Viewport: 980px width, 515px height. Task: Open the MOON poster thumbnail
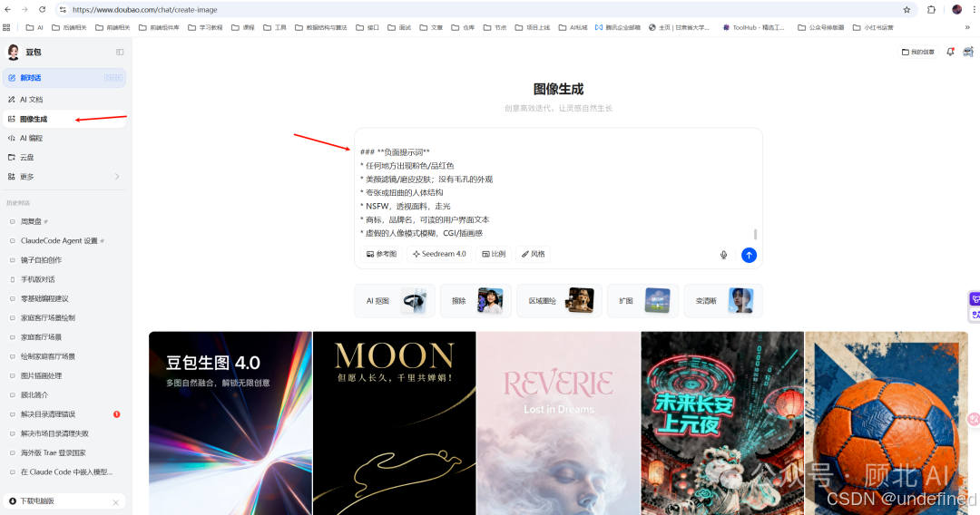pos(395,423)
